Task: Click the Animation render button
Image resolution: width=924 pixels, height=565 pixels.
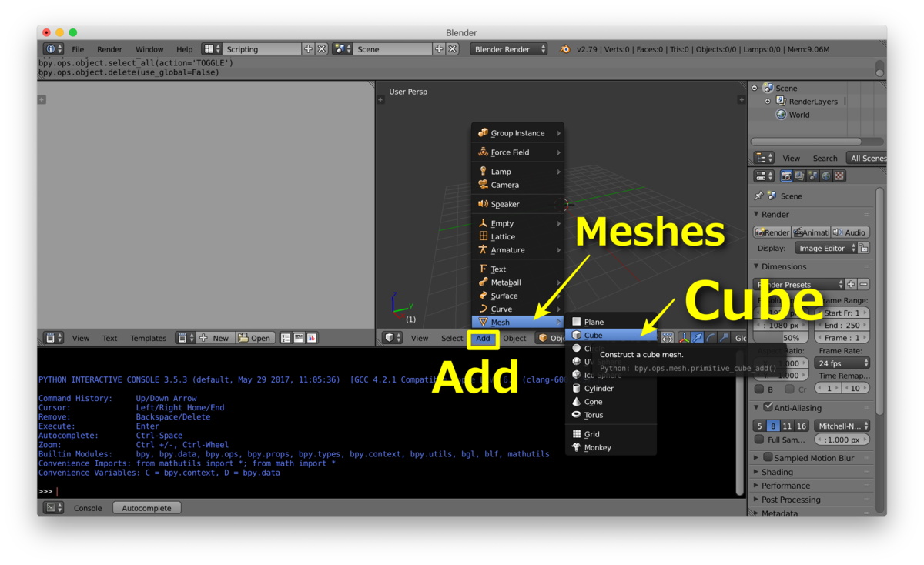Action: tap(812, 232)
